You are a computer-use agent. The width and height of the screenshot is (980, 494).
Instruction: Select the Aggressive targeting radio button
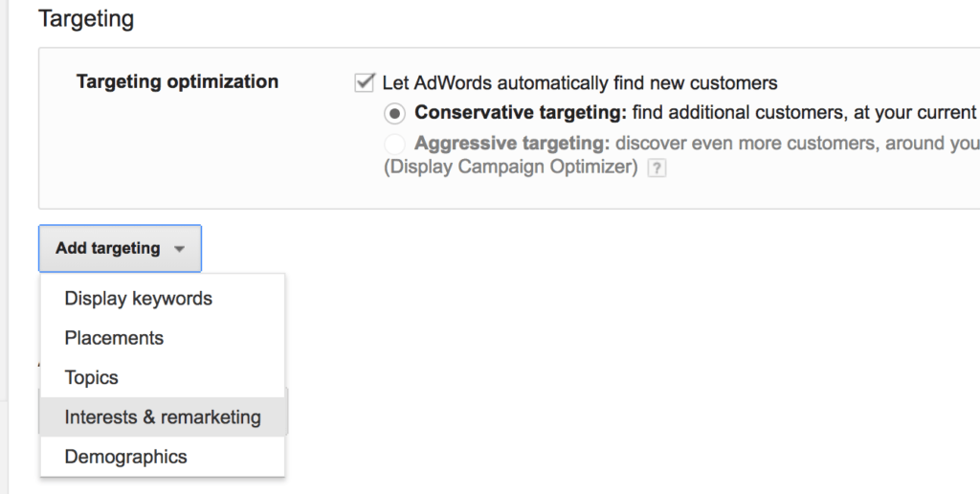pos(394,144)
